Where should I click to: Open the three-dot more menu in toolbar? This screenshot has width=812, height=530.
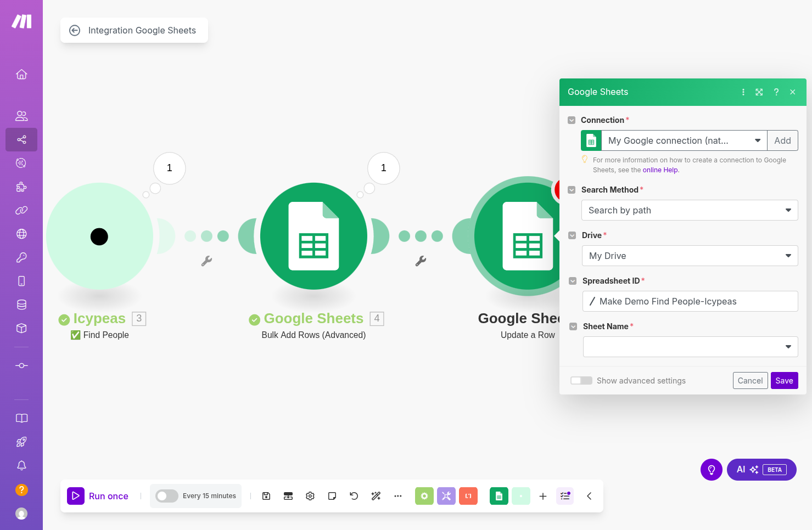(398, 496)
